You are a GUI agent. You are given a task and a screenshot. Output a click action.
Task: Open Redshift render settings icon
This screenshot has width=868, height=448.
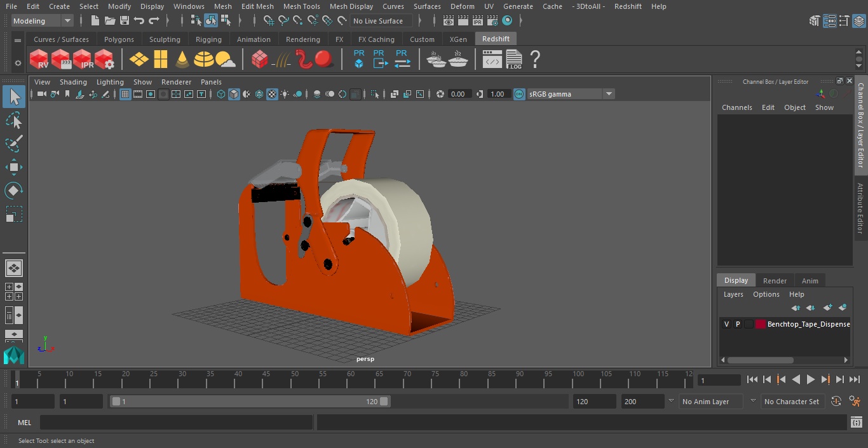pos(104,60)
